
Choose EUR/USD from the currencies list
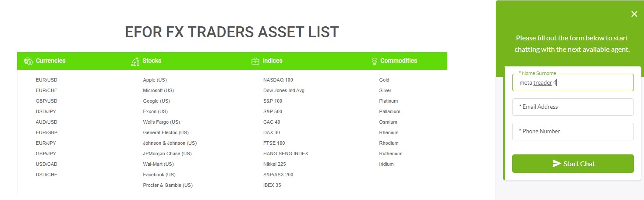coord(46,80)
